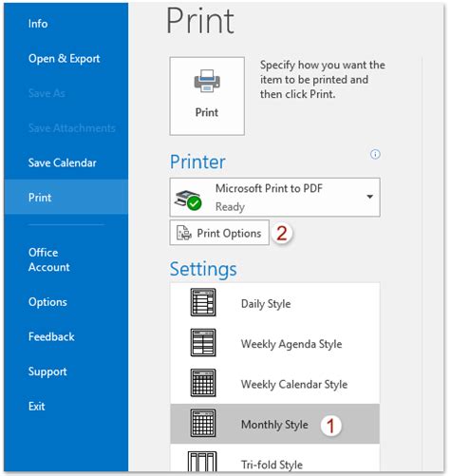
Task: Click the large Print button with printer icon
Action: click(x=207, y=96)
